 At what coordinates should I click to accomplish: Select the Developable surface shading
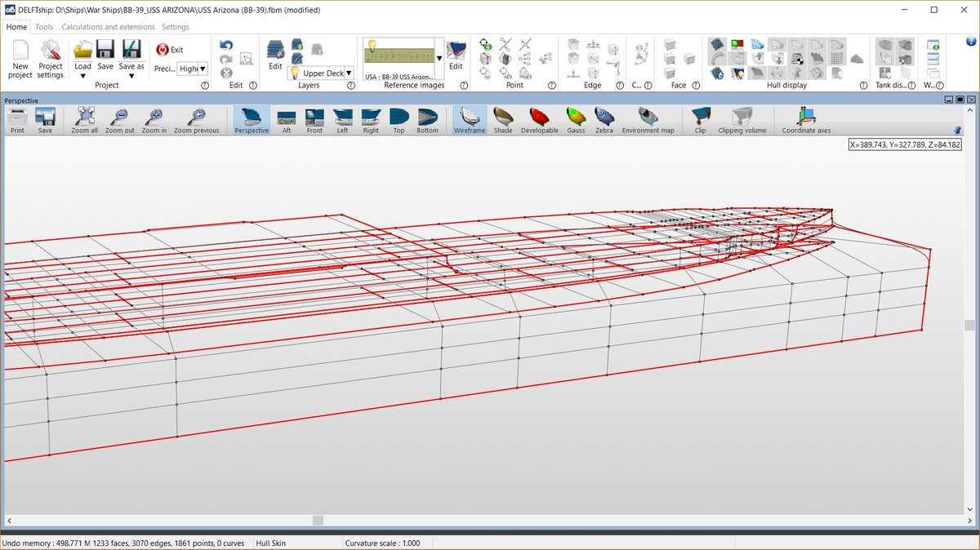(539, 119)
